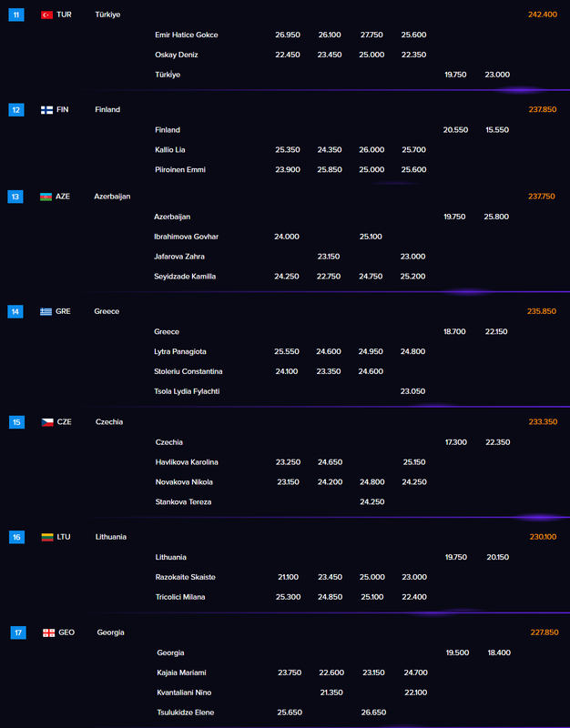The width and height of the screenshot is (570, 728).
Task: Click the Czechia flag icon
Action: [x=47, y=422]
